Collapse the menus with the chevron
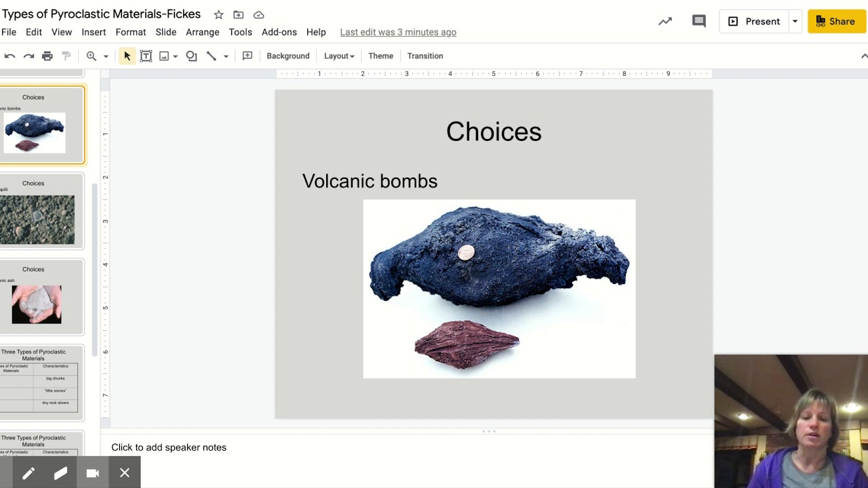The image size is (868, 488). [x=863, y=56]
